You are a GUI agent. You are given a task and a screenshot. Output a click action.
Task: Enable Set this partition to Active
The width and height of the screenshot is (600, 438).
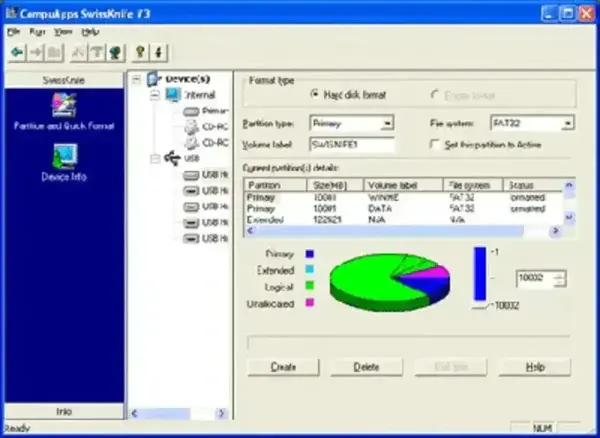point(435,143)
